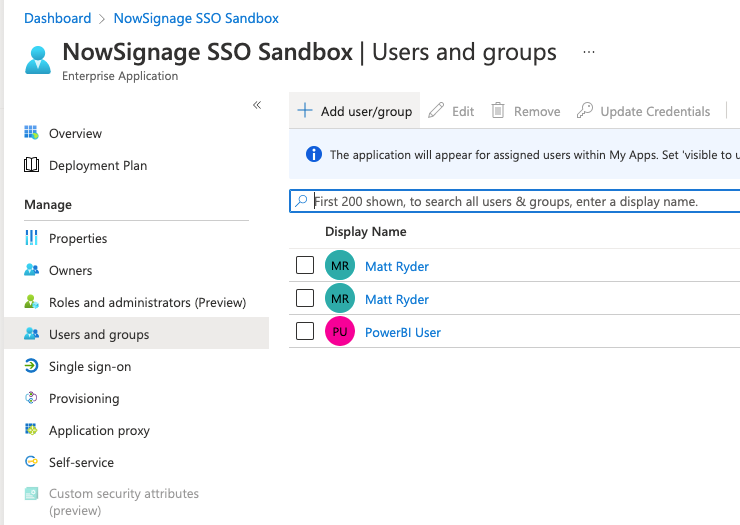Click the Owners people icon
Viewport: 740px width, 525px height.
point(31,270)
